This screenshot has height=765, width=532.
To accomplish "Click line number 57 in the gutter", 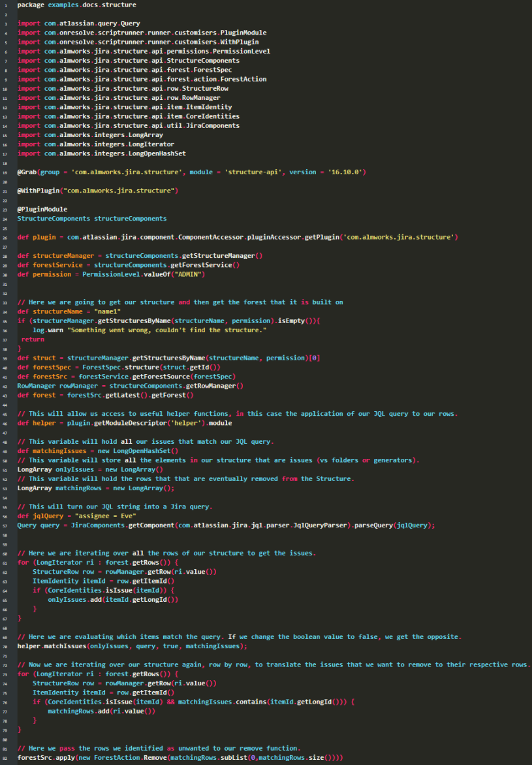I will pos(5,525).
